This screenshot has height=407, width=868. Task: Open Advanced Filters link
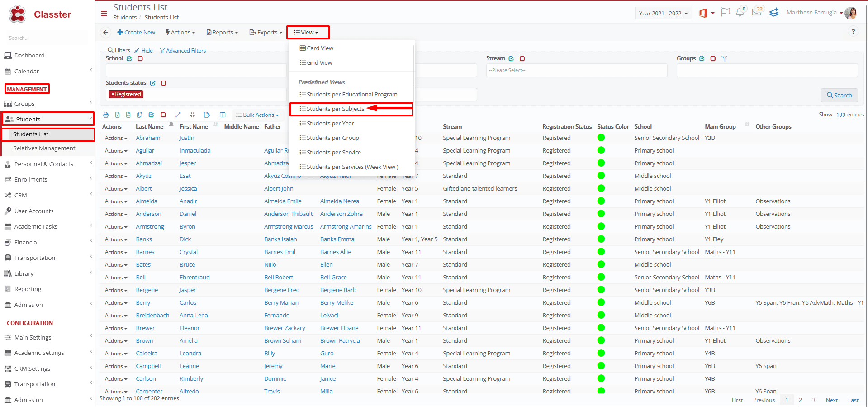pyautogui.click(x=183, y=51)
